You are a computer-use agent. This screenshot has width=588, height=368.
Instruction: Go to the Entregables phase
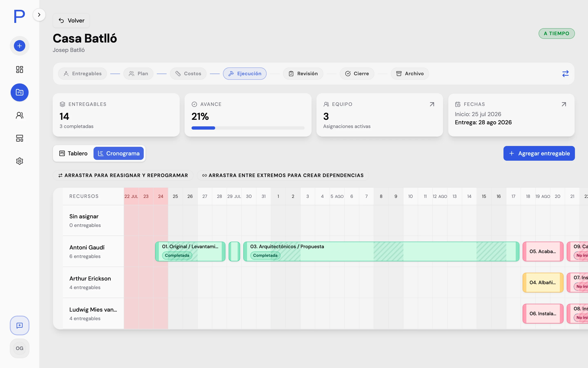82,74
